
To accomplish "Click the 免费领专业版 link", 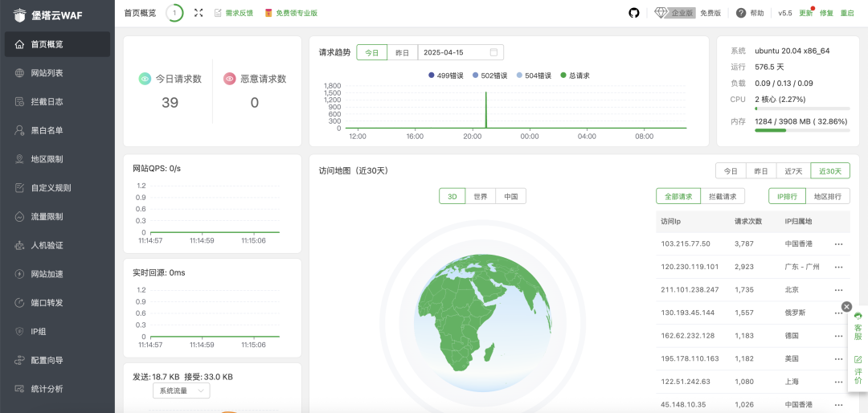I will 291,13.
